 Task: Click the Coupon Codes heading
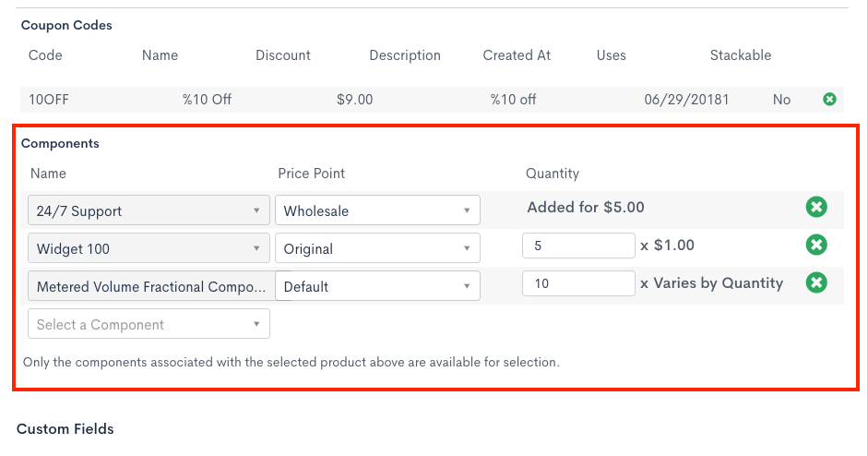[x=66, y=25]
